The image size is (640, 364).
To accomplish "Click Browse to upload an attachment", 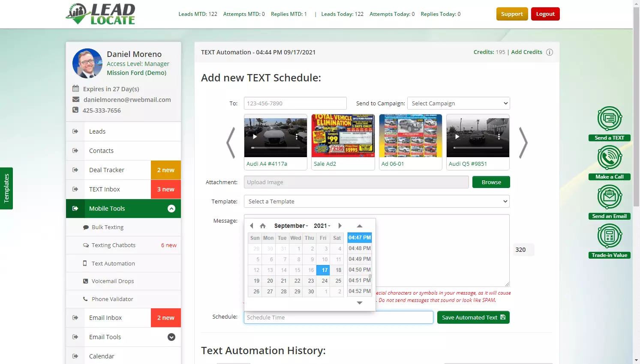I will (x=491, y=182).
